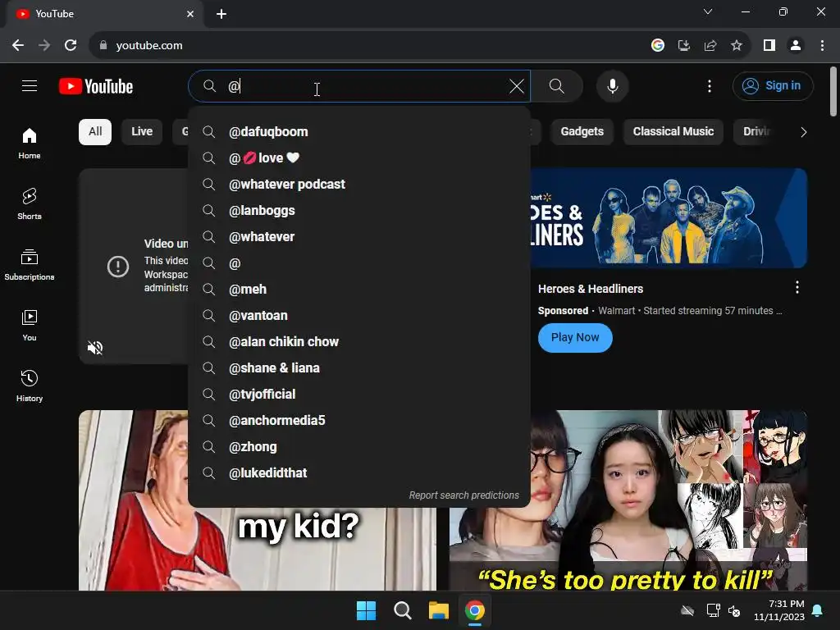Open Home in the sidebar
The image size is (840, 630).
tap(30, 144)
